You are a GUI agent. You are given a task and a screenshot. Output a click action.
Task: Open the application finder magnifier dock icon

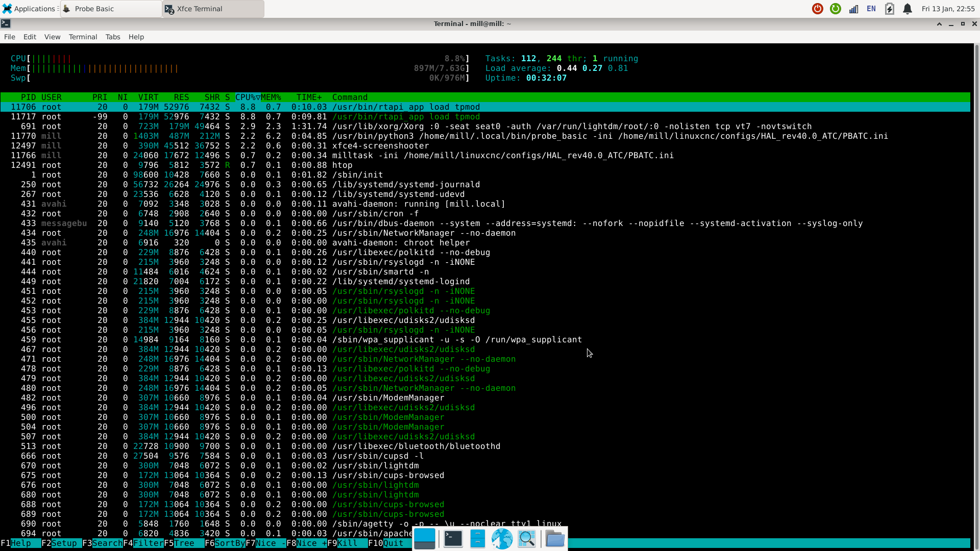coord(526,538)
